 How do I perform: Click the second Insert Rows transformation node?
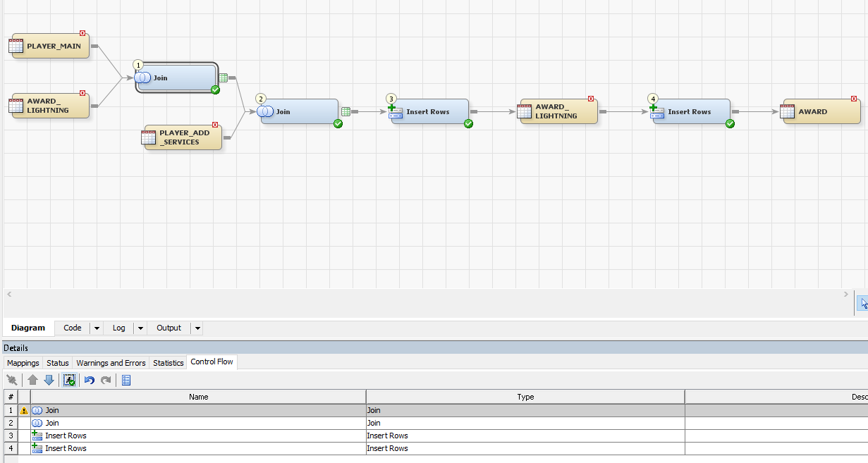pyautogui.click(x=690, y=111)
